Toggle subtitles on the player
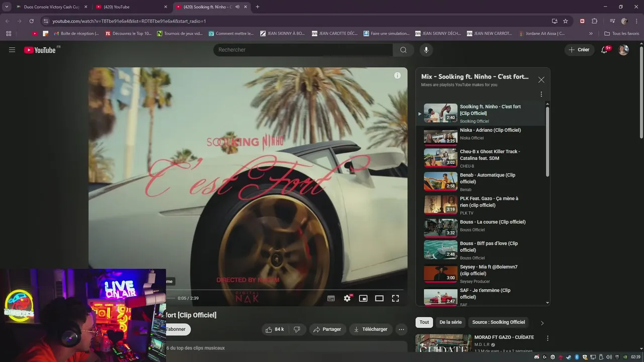Image resolution: width=644 pixels, height=362 pixels. (331, 298)
